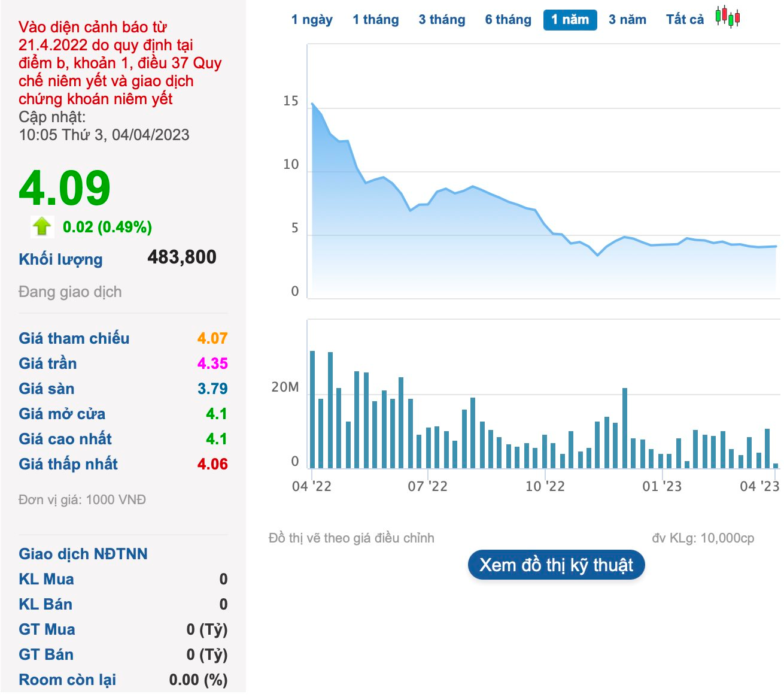Click the green up-arrow price change icon
Image resolution: width=784 pixels, height=697 pixels.
pos(41,226)
